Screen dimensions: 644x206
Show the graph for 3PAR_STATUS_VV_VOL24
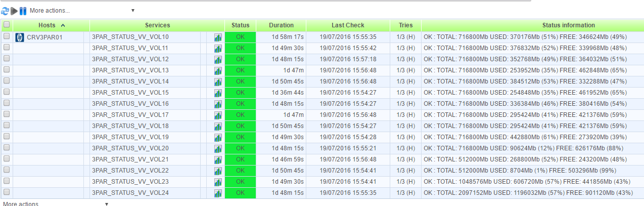tap(218, 193)
